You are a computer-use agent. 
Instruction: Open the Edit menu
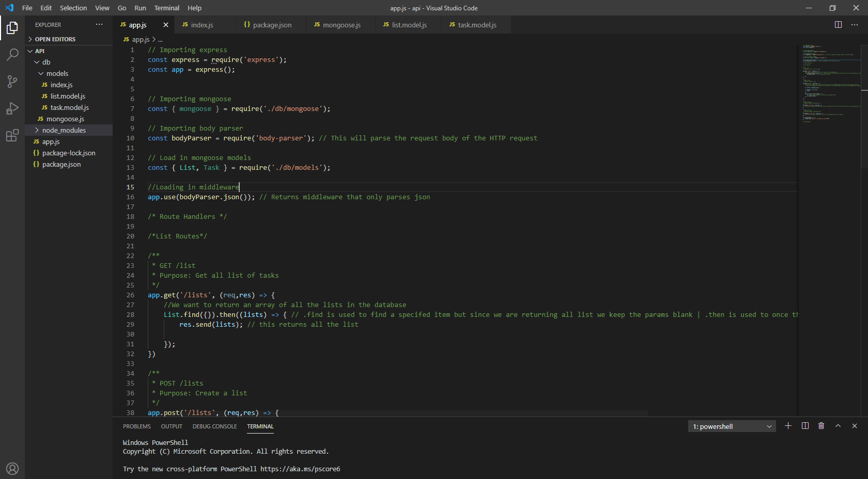(x=46, y=8)
